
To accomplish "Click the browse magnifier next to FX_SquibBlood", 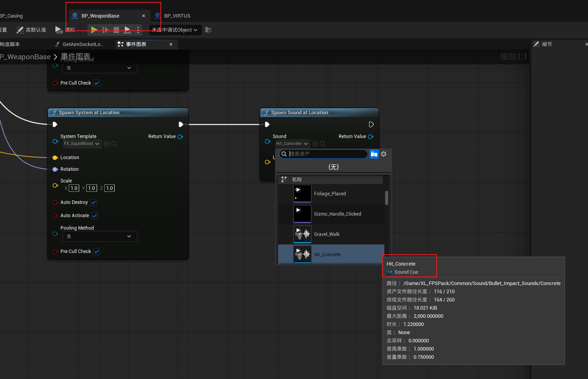I will coord(114,143).
